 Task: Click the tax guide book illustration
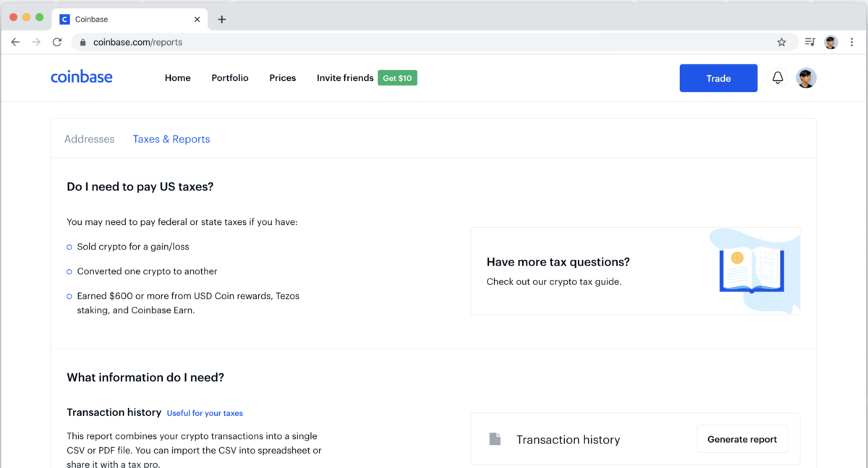[754, 271]
